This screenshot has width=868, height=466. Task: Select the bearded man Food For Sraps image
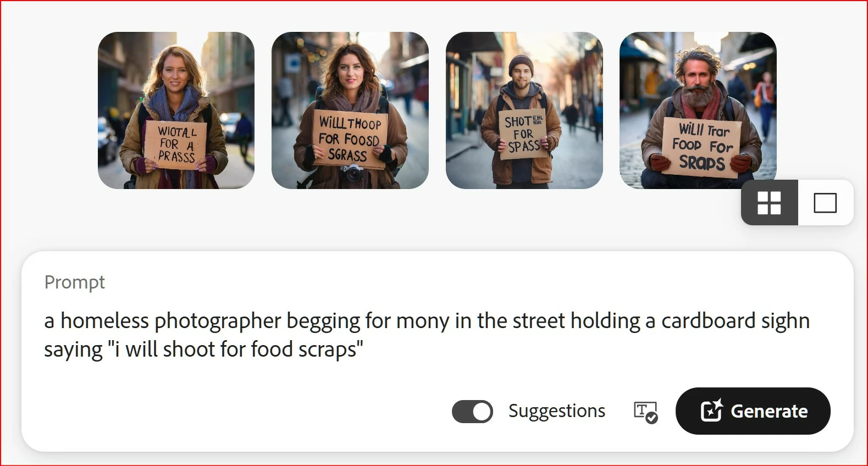[x=698, y=110]
